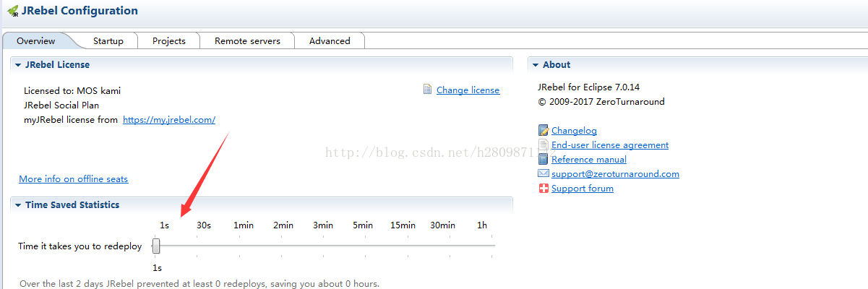Open the Startup tab

click(x=108, y=41)
